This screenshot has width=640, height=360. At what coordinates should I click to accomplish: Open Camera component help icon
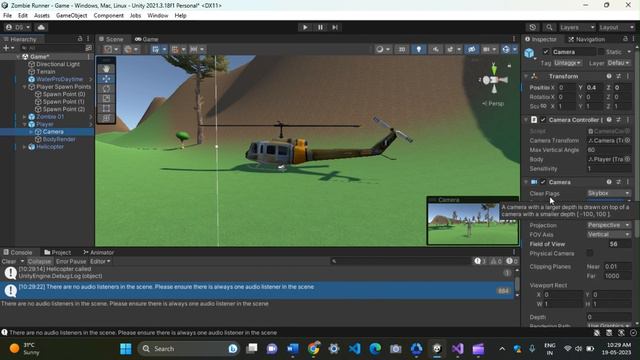(609, 182)
